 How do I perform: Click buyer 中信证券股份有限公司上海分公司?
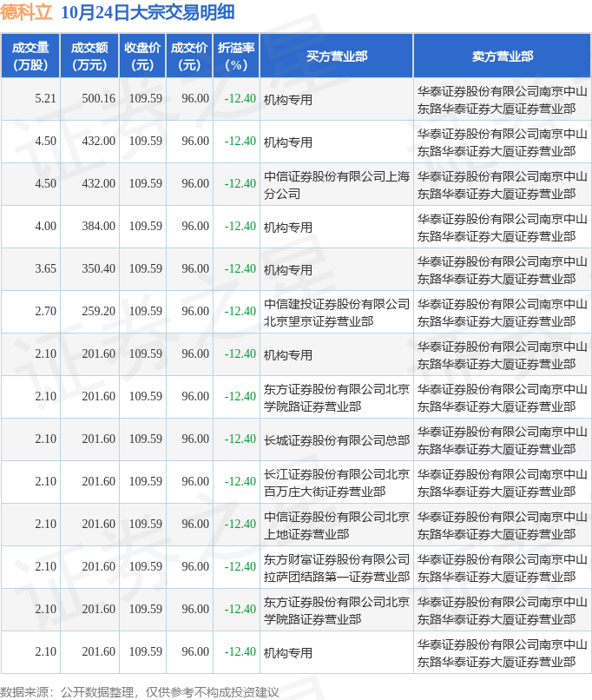pos(336,184)
